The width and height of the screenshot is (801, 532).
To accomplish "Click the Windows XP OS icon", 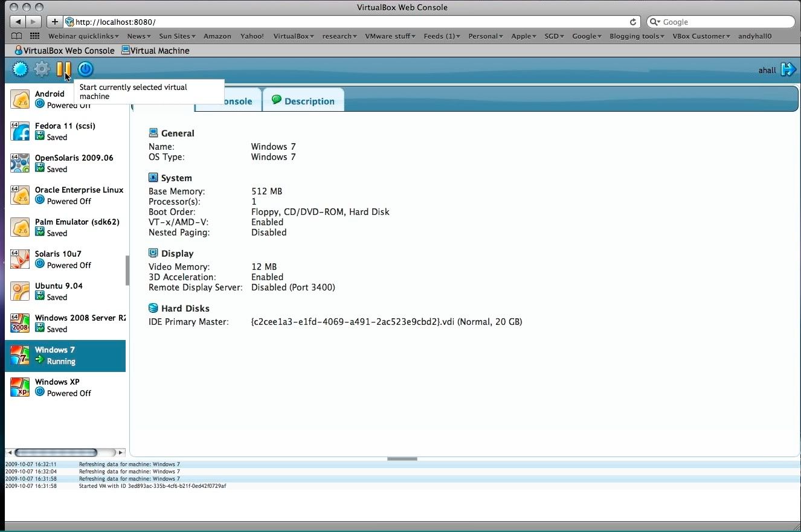I will (20, 387).
